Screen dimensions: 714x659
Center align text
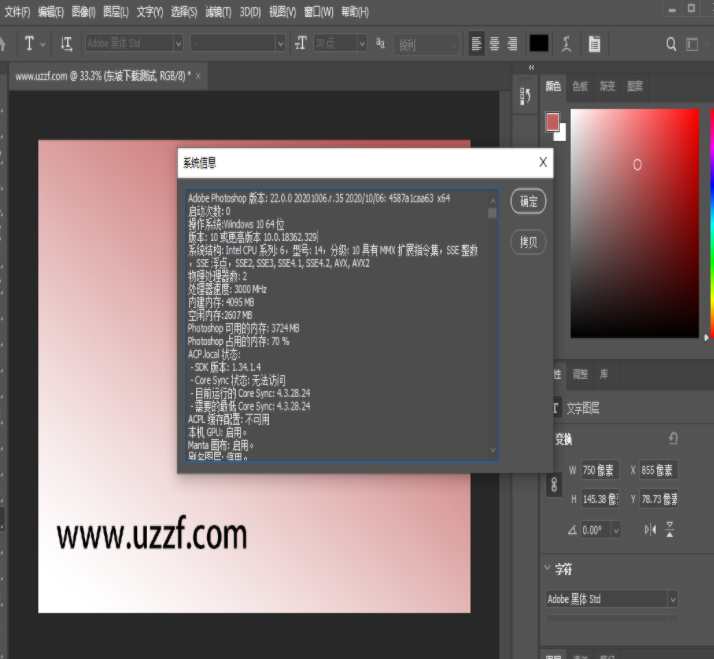[x=495, y=44]
